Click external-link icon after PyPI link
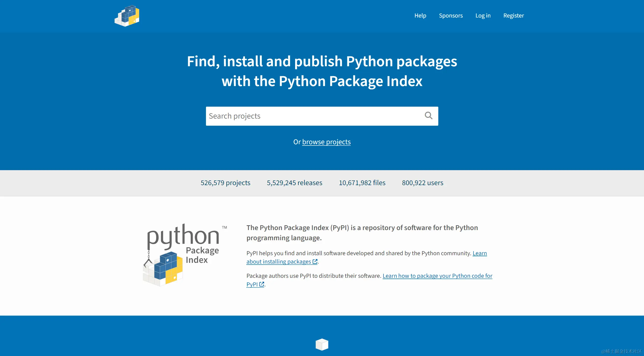 click(x=262, y=284)
